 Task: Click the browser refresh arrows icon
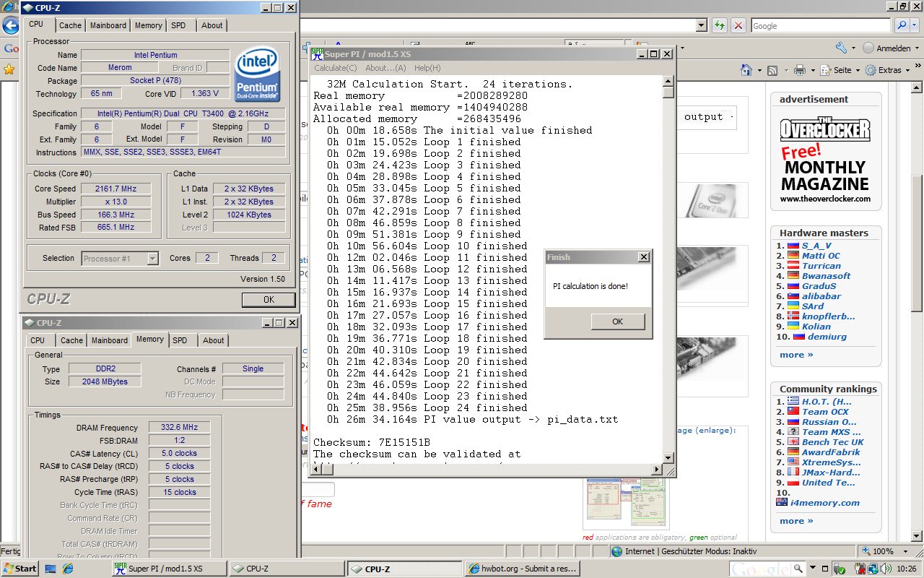pos(720,25)
